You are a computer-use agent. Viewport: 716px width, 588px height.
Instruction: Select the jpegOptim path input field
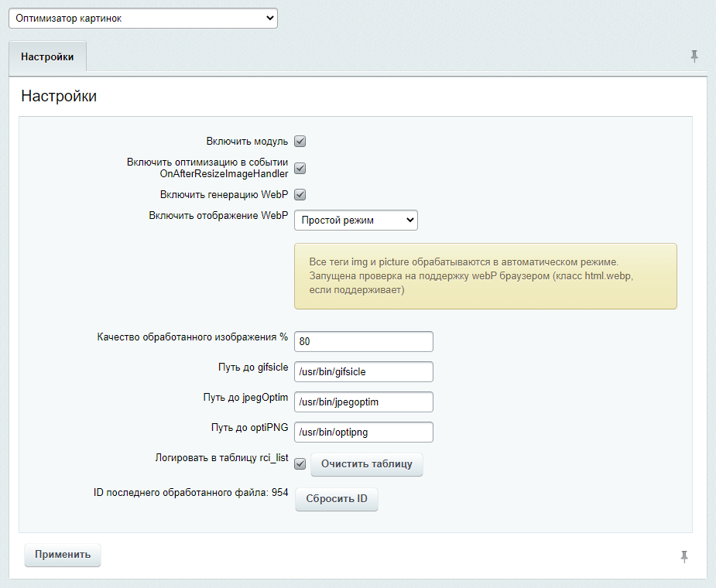[364, 402]
